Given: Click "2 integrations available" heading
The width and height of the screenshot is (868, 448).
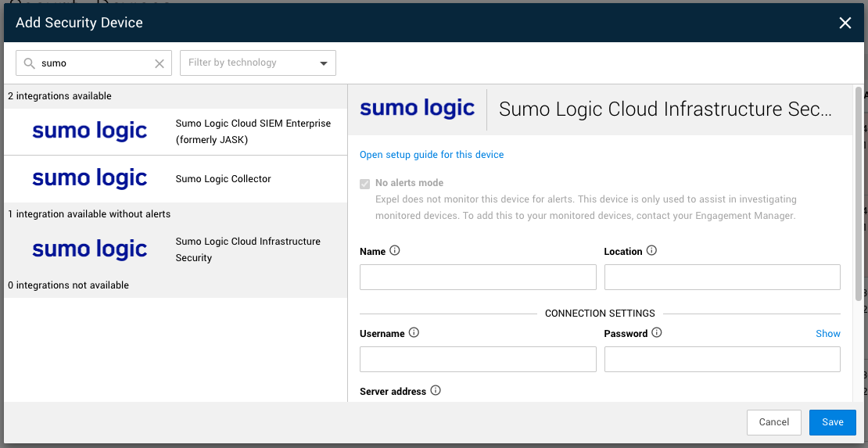Looking at the screenshot, I should pos(59,96).
